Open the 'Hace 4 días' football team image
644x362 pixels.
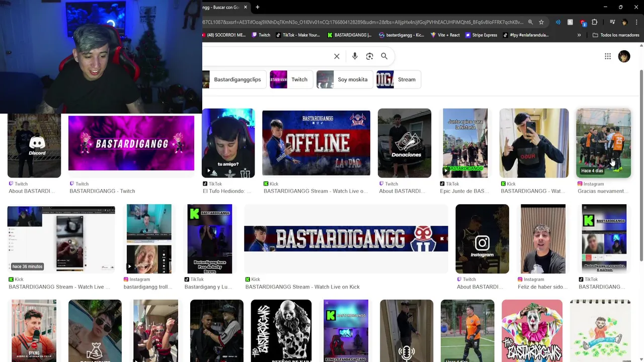click(x=603, y=143)
